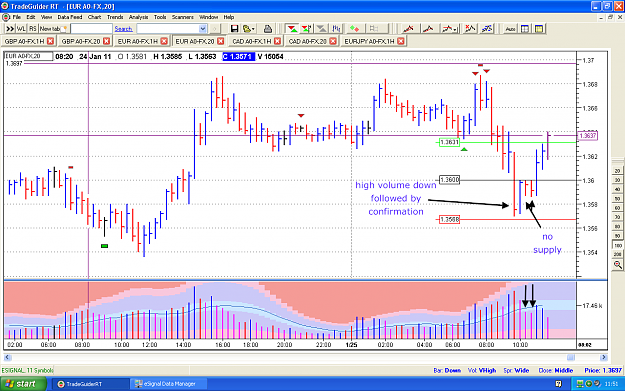
Task: Select the second trend line tool icon
Action: pos(428,29)
